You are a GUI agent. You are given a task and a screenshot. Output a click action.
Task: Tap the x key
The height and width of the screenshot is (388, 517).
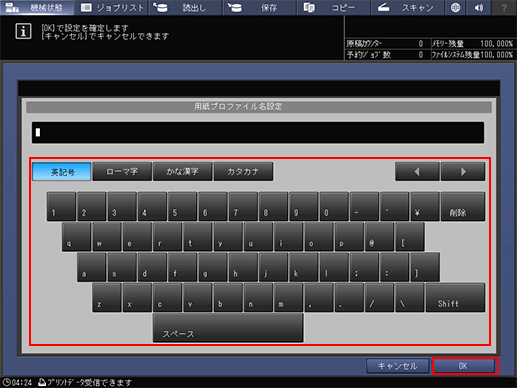137,297
